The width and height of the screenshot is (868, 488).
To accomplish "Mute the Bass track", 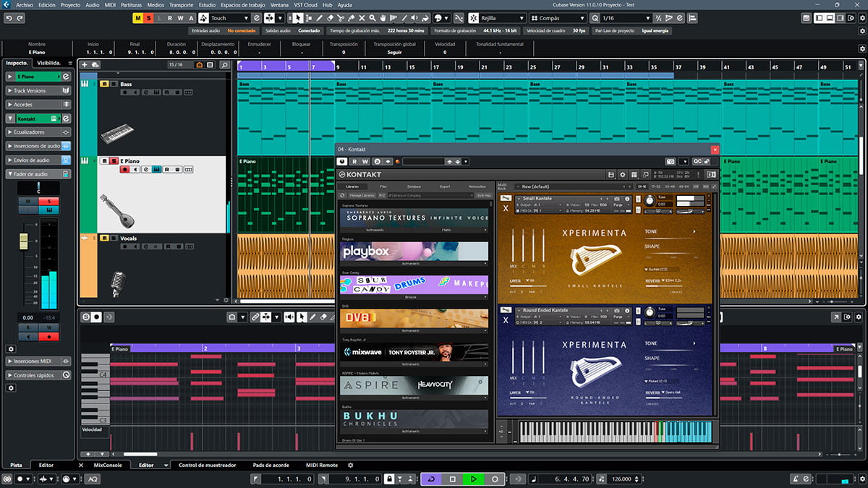I will (104, 84).
